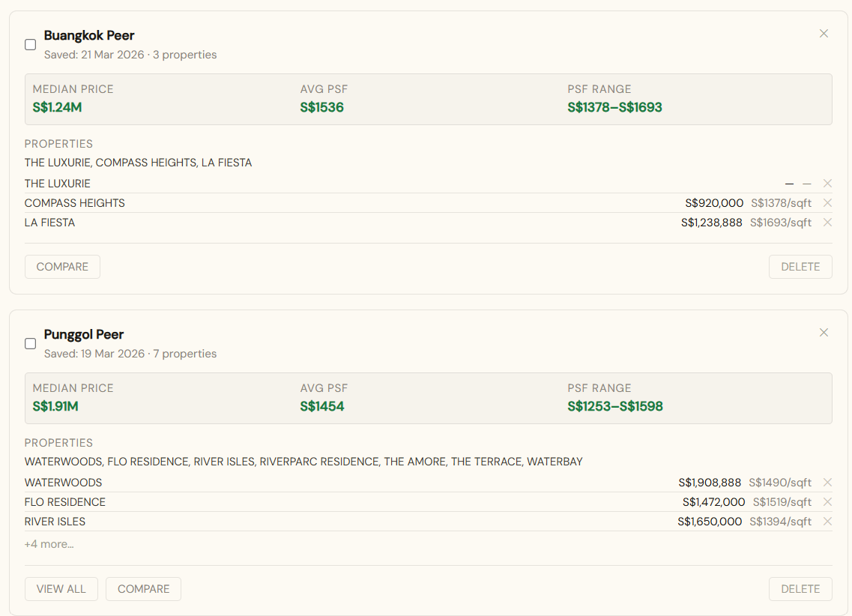
Task: Remove THE LUXURIE from the Buangkok Peer list
Action: point(827,183)
